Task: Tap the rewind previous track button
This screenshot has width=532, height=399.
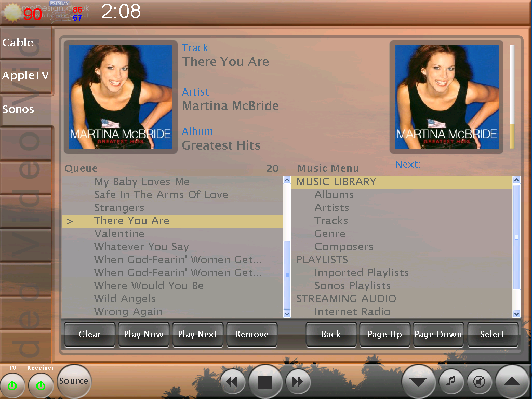Action: click(x=232, y=382)
